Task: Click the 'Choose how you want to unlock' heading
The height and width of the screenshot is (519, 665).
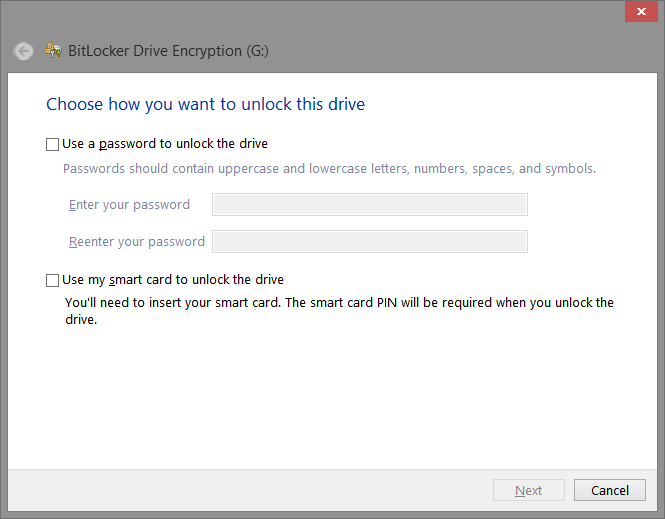Action: point(205,104)
